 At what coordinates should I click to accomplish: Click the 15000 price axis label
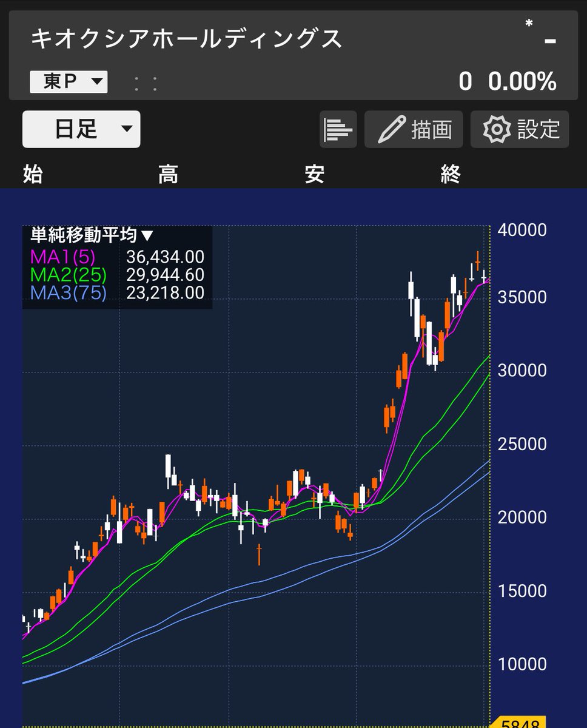[522, 591]
